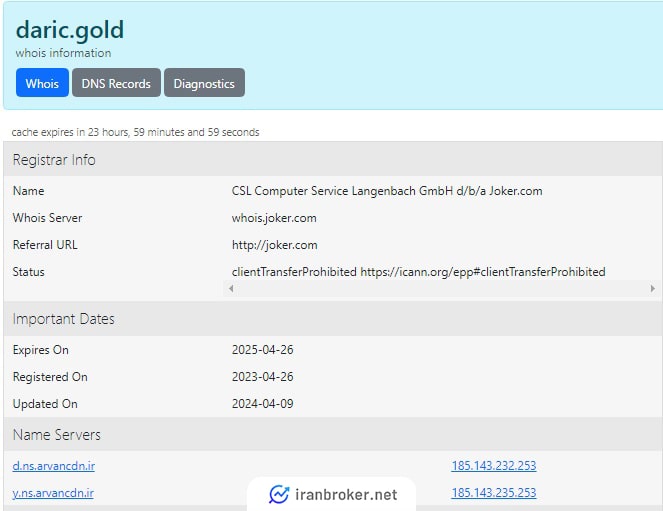Viewport: 663px width, 511px height.
Task: Click the 'Status' field label
Action: point(28,272)
